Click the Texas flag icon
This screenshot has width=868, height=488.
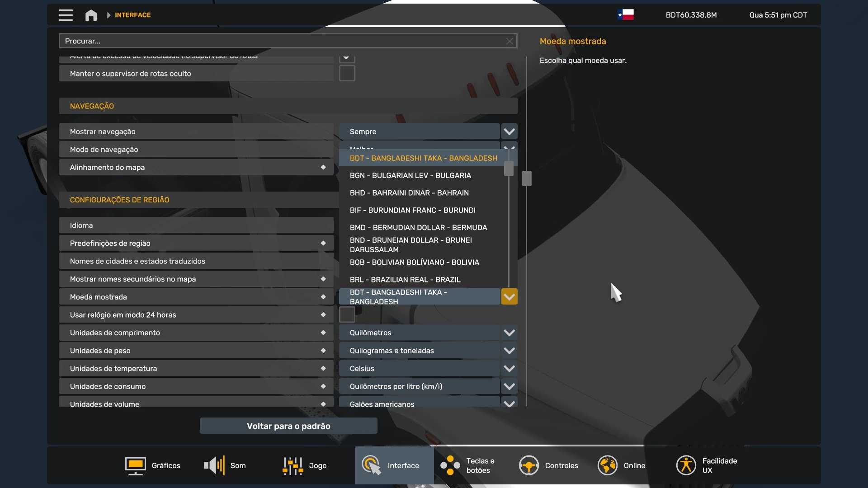click(x=626, y=15)
